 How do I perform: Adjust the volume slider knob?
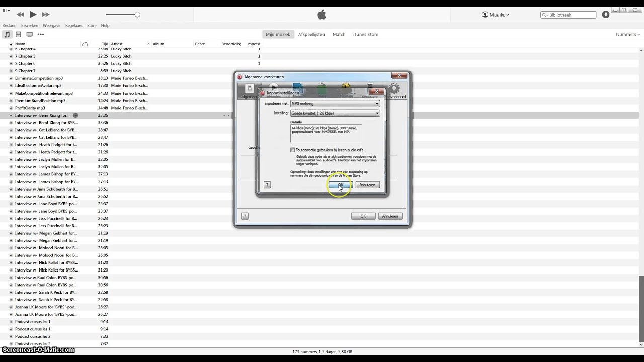pyautogui.click(x=137, y=15)
